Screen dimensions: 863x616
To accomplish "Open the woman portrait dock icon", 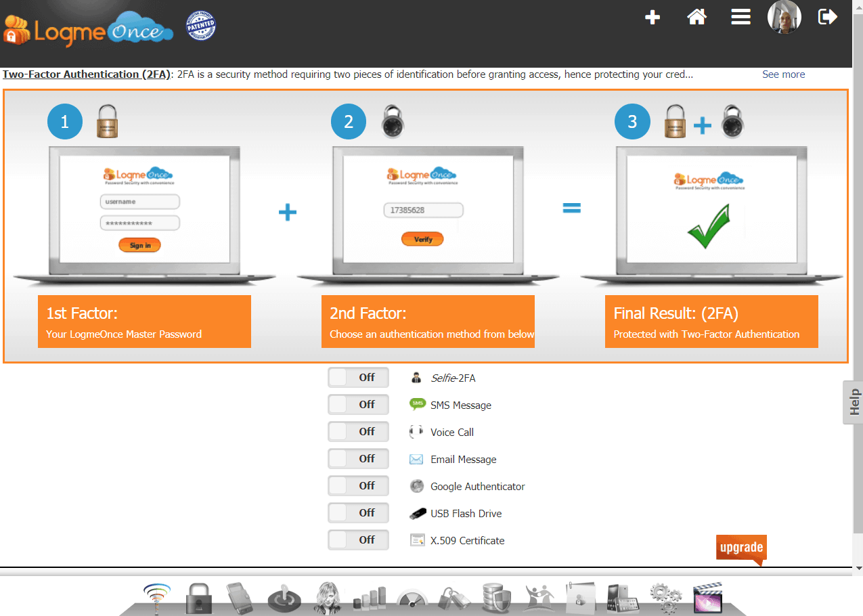I will 327,598.
